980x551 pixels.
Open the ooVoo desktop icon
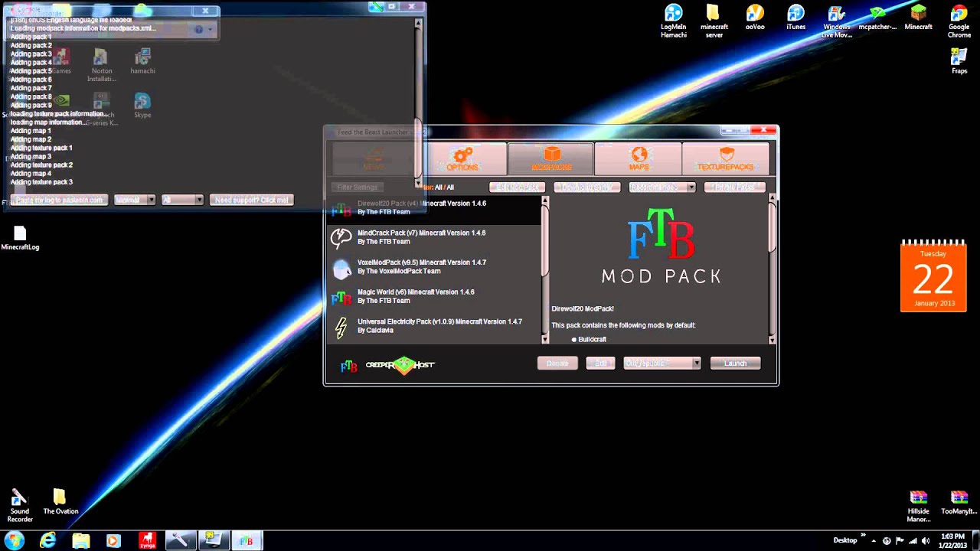[755, 18]
